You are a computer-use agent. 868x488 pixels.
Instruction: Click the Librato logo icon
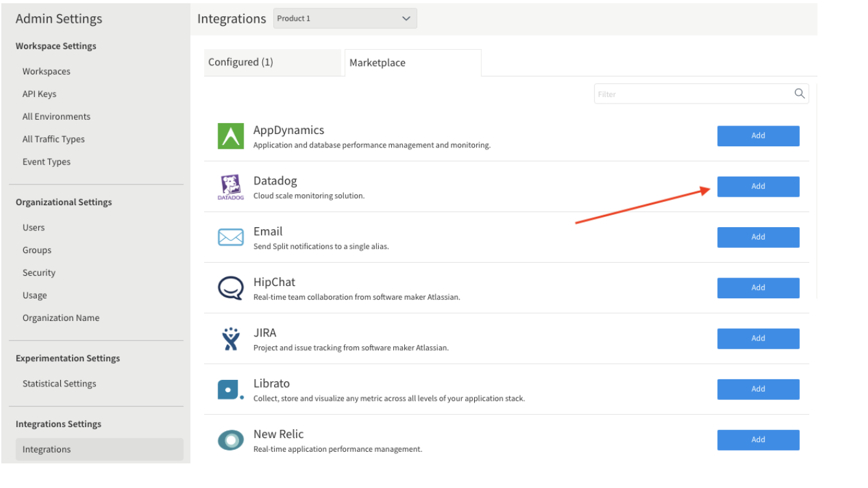point(231,389)
